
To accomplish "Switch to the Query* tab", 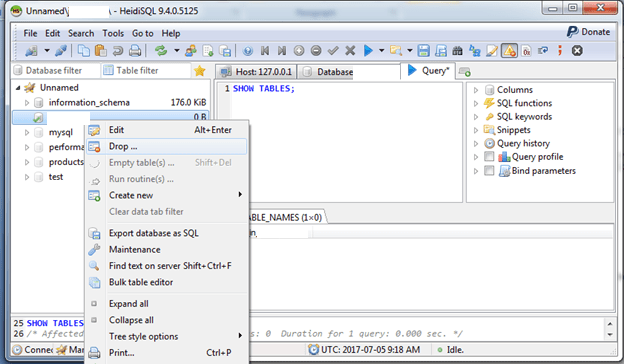I will (x=428, y=71).
